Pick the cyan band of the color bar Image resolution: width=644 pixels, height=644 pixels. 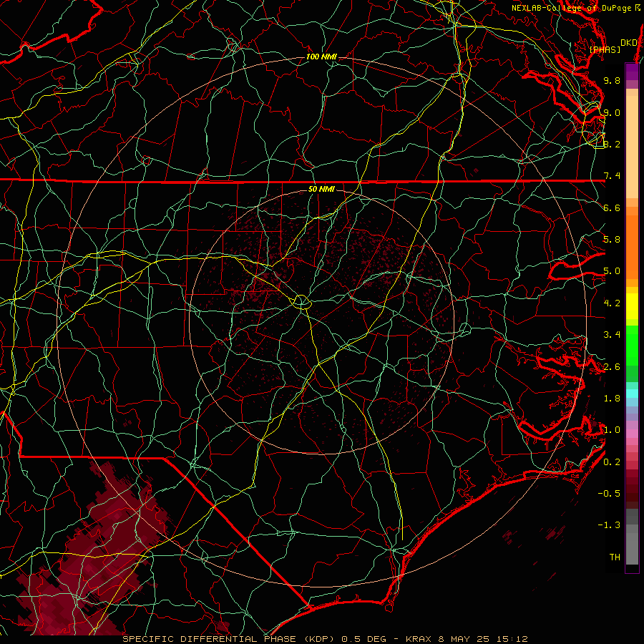point(632,394)
